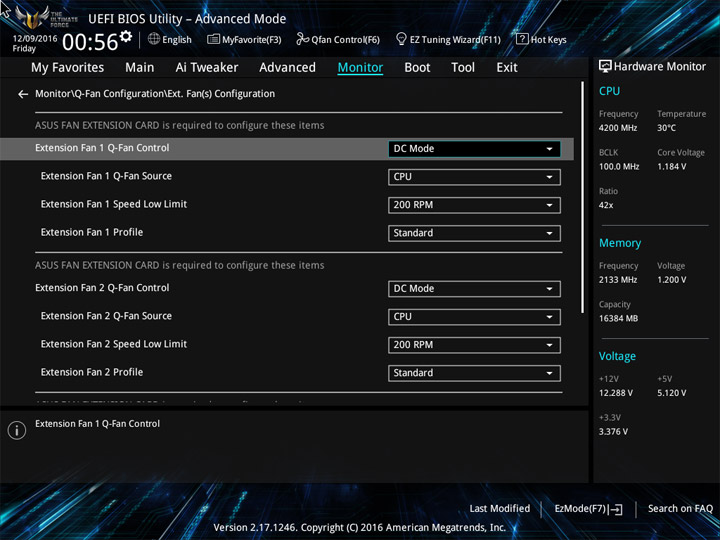Click the MyFavorite list icon
Viewport: 720px width, 540px height.
point(213,39)
